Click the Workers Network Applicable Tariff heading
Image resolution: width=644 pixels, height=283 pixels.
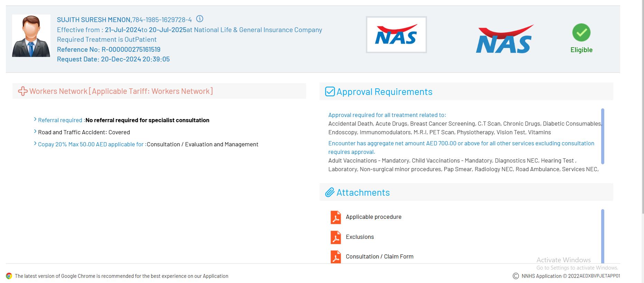[x=121, y=91]
